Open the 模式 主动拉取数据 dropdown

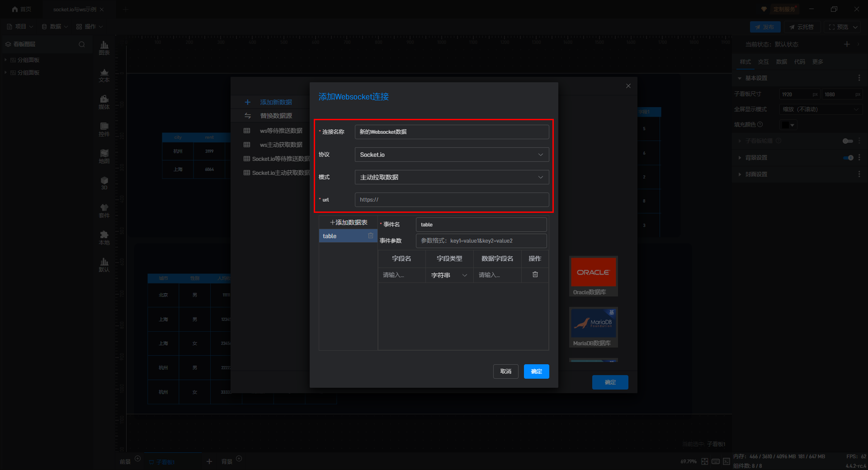click(452, 177)
